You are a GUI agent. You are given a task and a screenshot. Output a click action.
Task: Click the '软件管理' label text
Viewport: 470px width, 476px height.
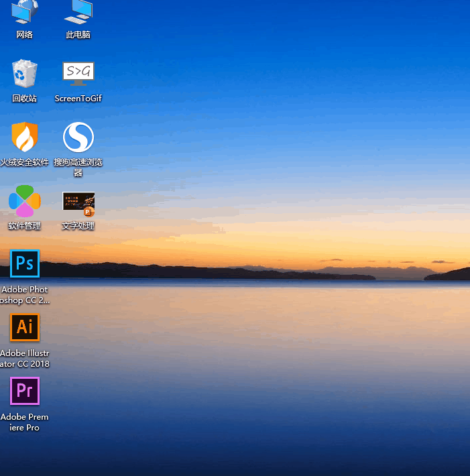pos(25,226)
